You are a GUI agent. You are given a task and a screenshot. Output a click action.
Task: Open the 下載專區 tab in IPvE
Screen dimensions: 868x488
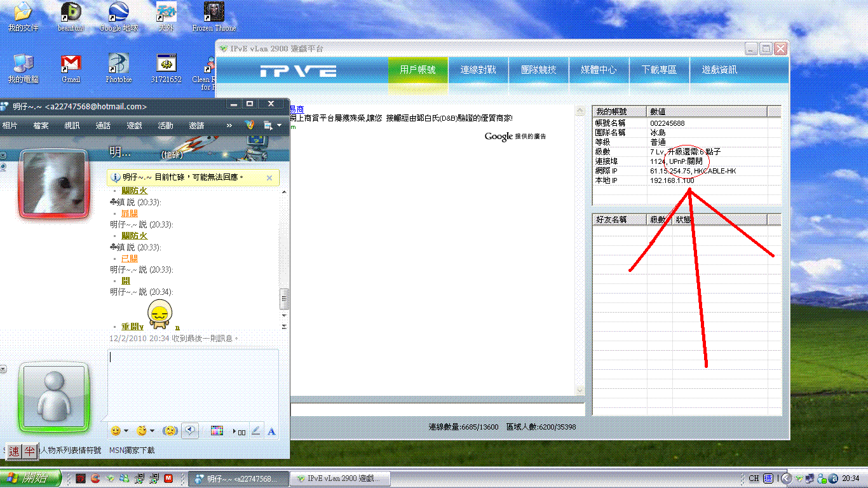tap(659, 70)
